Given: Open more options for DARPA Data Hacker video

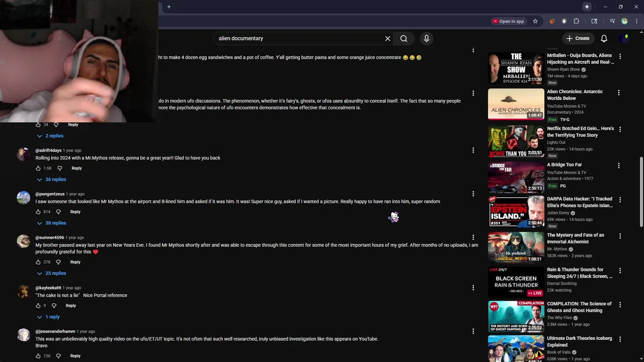Looking at the screenshot, I should click(620, 200).
